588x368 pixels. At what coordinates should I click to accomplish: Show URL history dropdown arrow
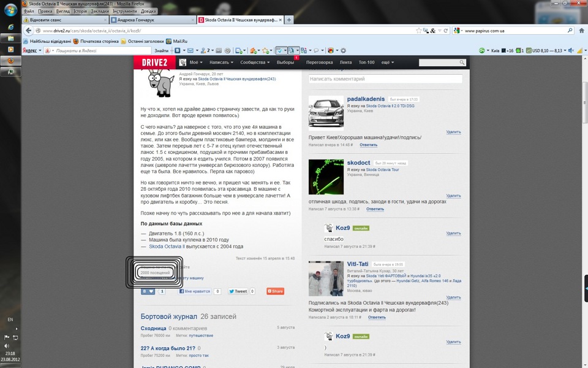(440, 31)
